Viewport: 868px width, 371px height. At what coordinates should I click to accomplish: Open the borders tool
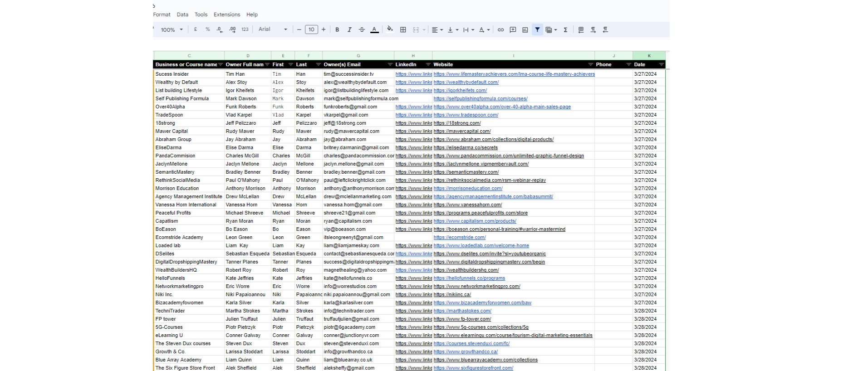403,29
